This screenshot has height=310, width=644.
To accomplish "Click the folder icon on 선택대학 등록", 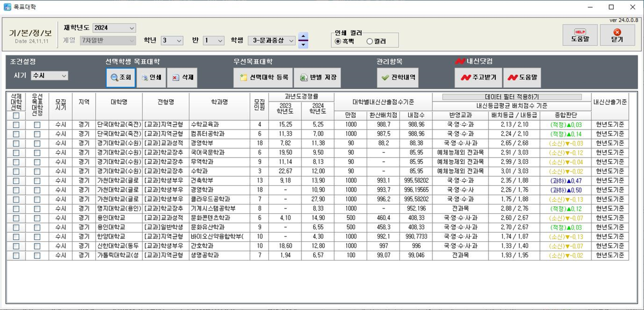I will point(243,77).
